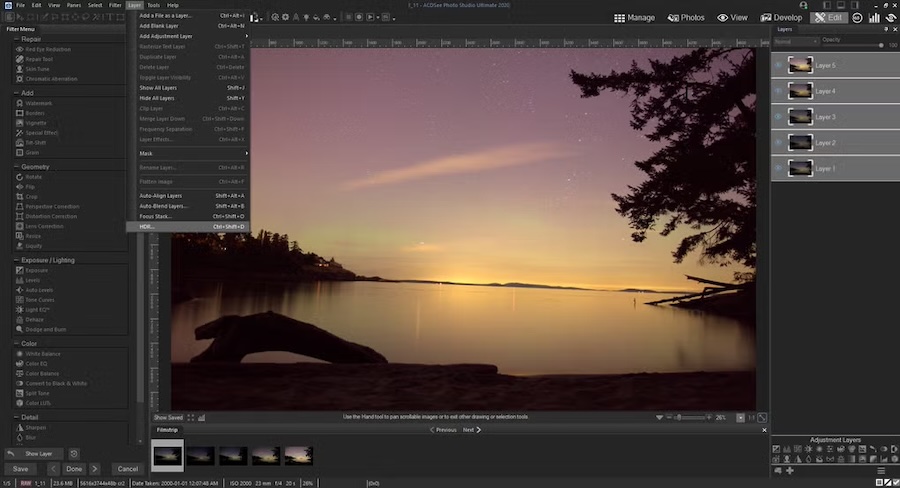Open the Dashboard bar-chart icon
Image resolution: width=900 pixels, height=488 pixels.
[x=874, y=17]
